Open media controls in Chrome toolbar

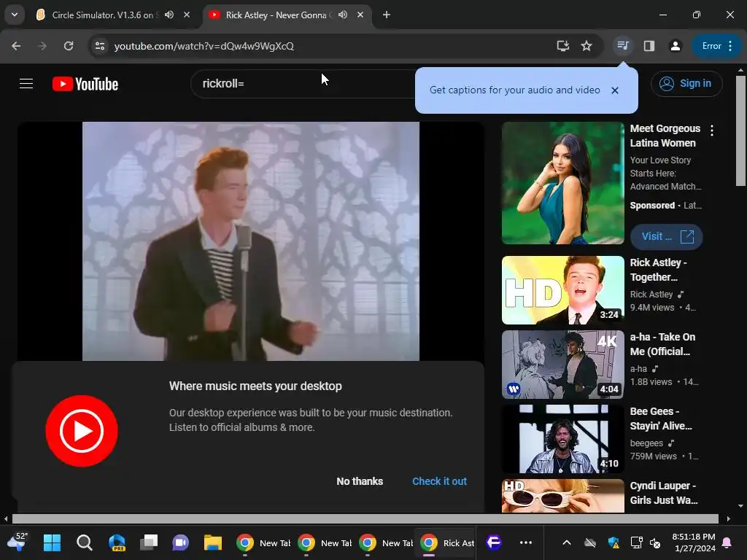(x=623, y=46)
